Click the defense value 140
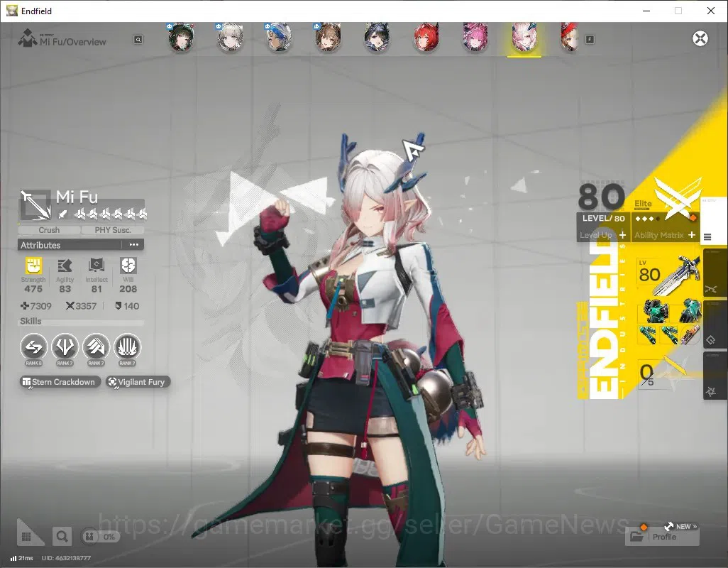728x568 pixels. (127, 305)
